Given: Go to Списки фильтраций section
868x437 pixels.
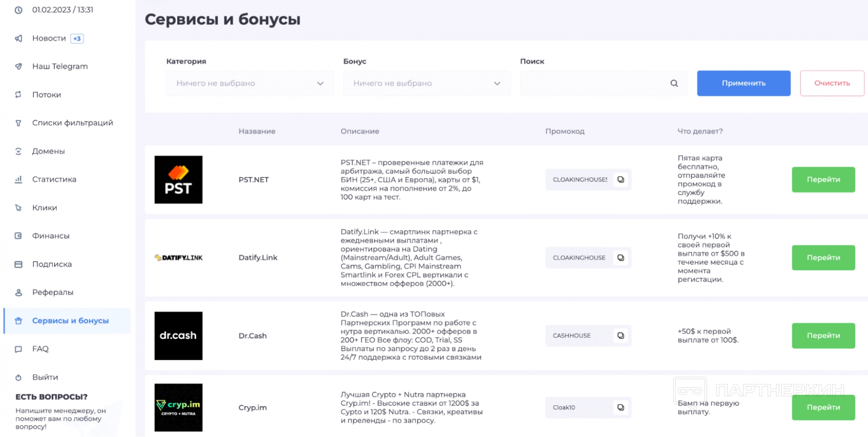Looking at the screenshot, I should [72, 123].
